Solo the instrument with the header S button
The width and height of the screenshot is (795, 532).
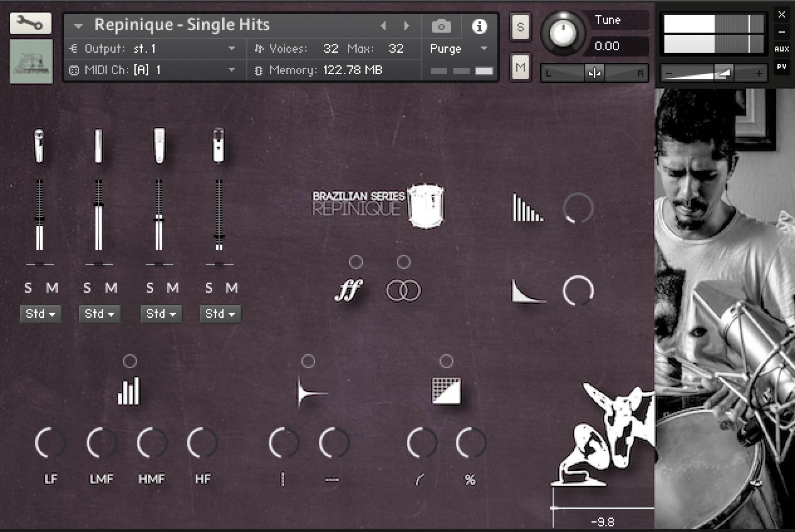pos(520,28)
